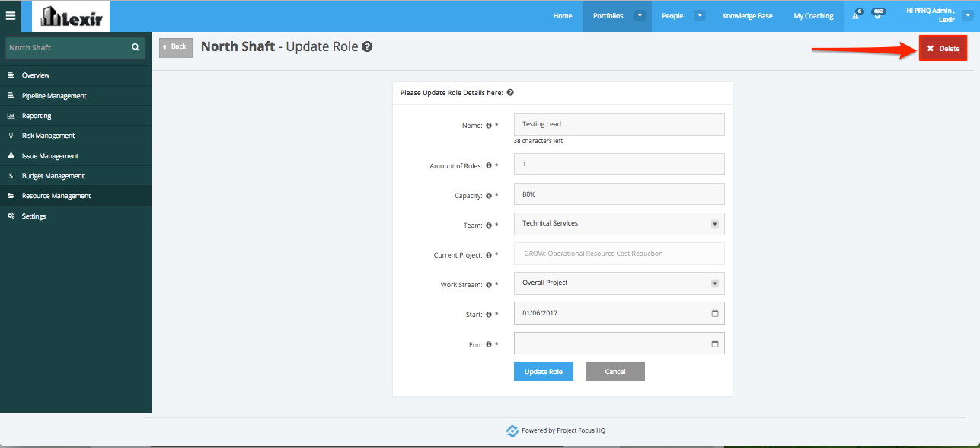
Task: Open calendar icon in End date field
Action: 715,344
